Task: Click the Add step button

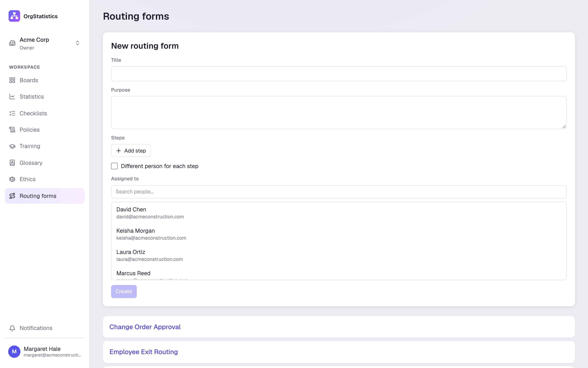Action: click(131, 151)
